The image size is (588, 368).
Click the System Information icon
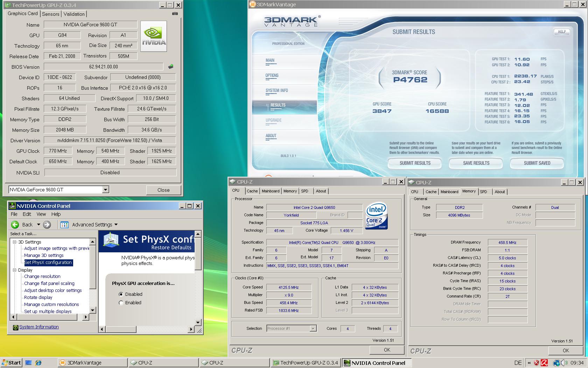tap(15, 327)
